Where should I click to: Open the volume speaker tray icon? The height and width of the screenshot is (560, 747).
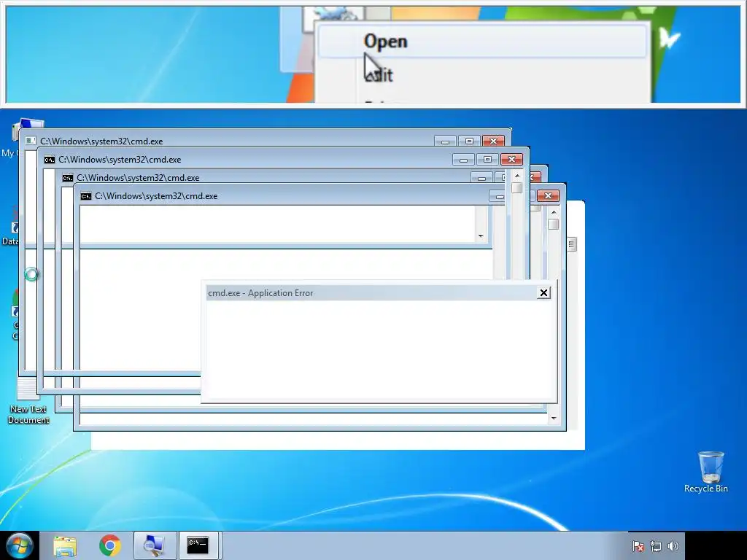[x=673, y=546]
